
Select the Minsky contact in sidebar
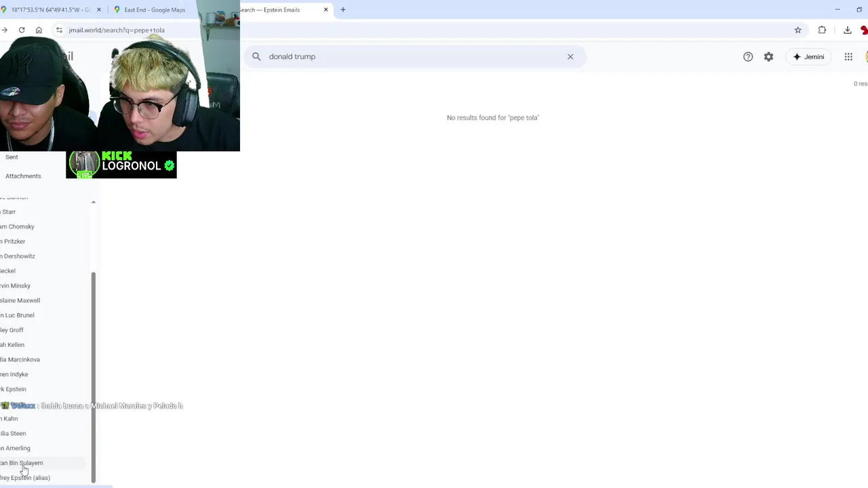15,286
